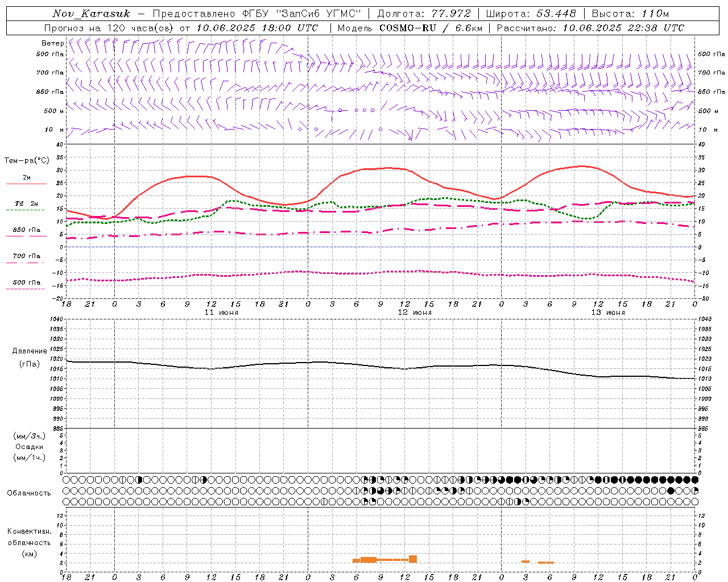Click the 12 июня date label
728x582 pixels.
coord(415,313)
